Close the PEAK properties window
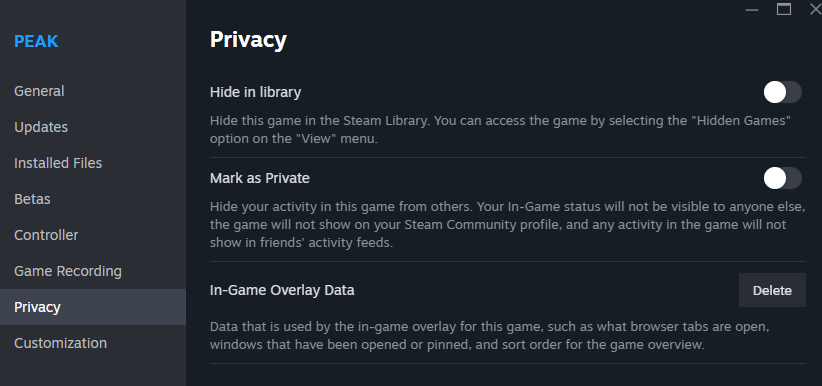This screenshot has height=386, width=822. point(815,9)
